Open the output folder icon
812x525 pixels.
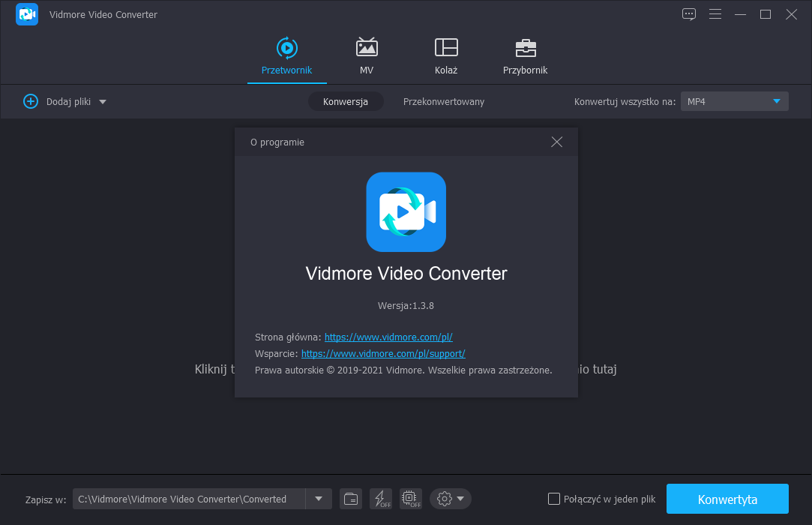tap(351, 499)
